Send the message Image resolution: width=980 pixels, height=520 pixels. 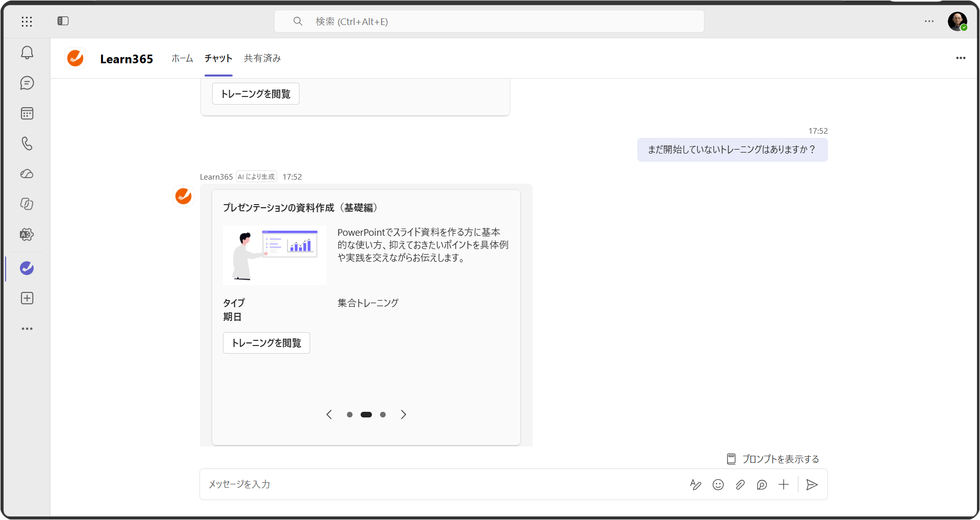812,485
